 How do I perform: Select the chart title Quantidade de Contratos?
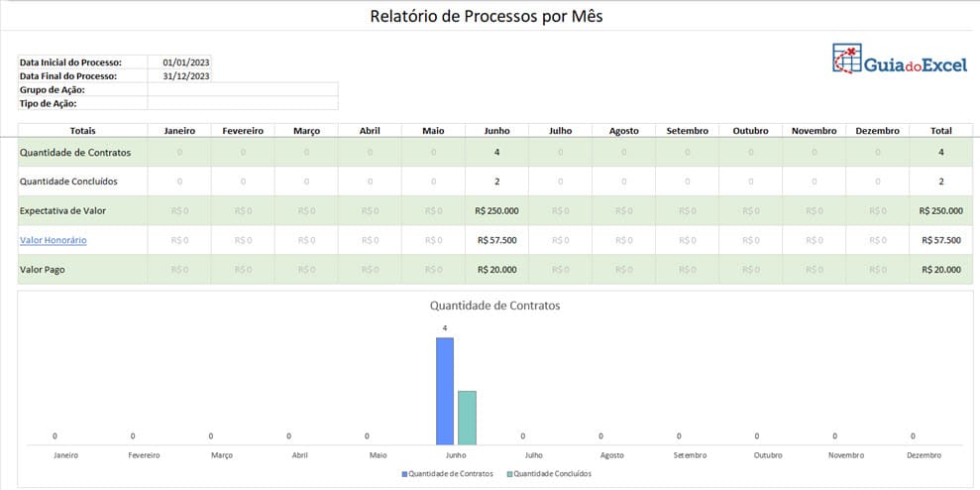pos(494,306)
